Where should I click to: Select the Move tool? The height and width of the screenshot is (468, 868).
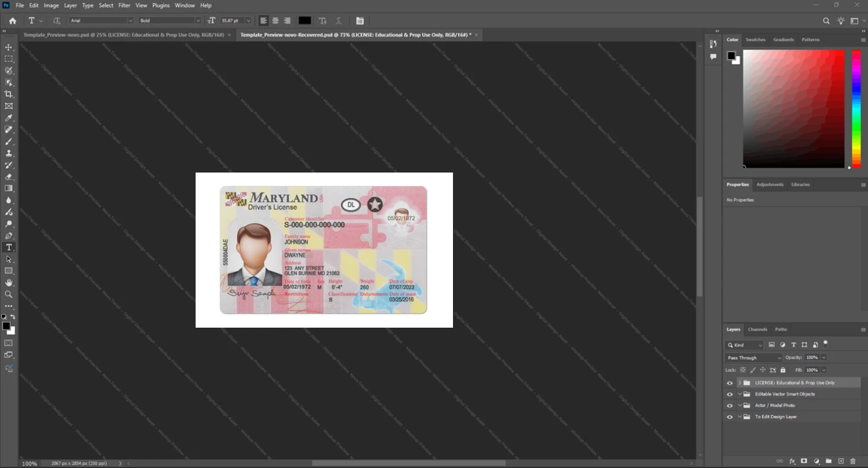[9, 47]
